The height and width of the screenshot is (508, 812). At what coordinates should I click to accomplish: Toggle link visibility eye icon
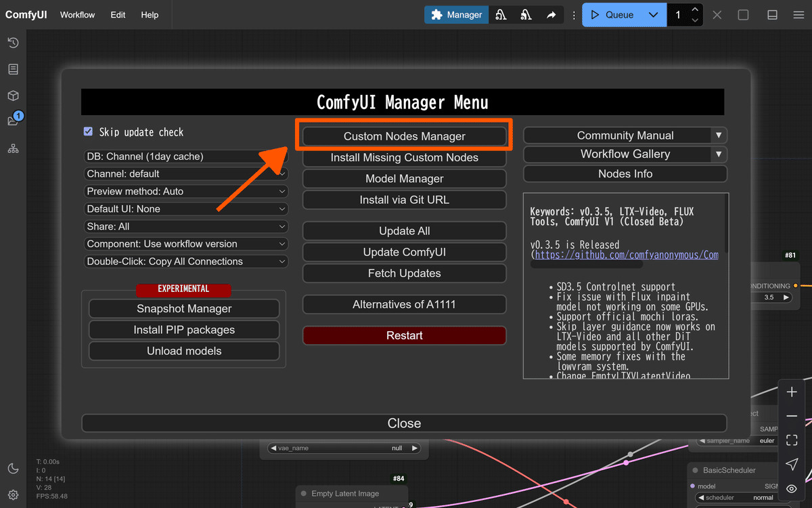(792, 488)
